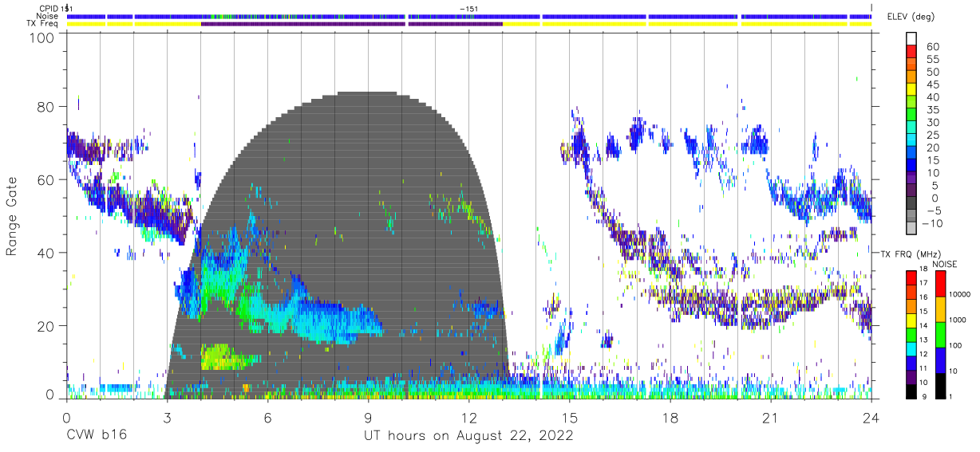Viewport: 980px width, 452px height.
Task: Pick cyan 12–13 MHz segment of TX FRQ colorbar
Action: point(911,348)
